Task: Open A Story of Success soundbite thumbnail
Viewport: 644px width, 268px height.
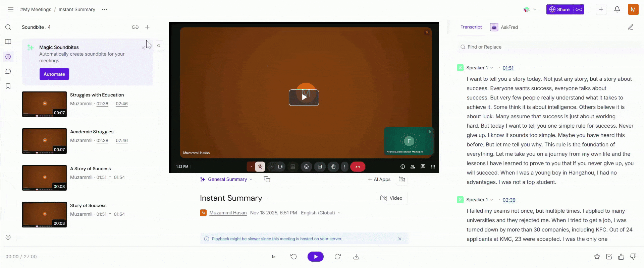Action: 44,178
